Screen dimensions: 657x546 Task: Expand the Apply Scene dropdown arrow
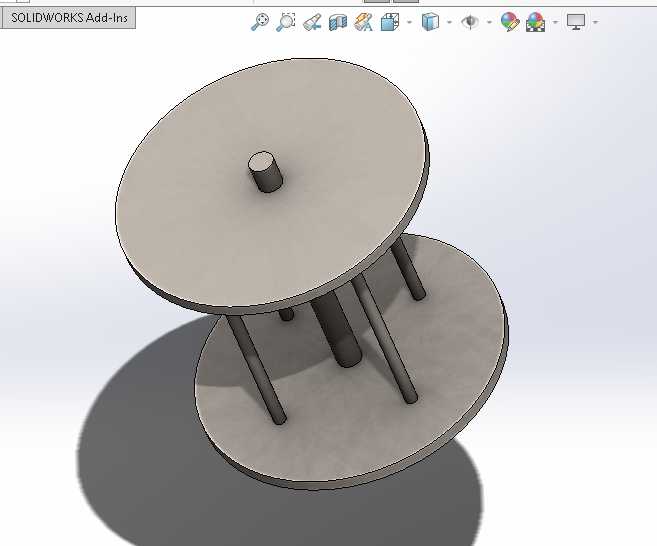point(555,22)
